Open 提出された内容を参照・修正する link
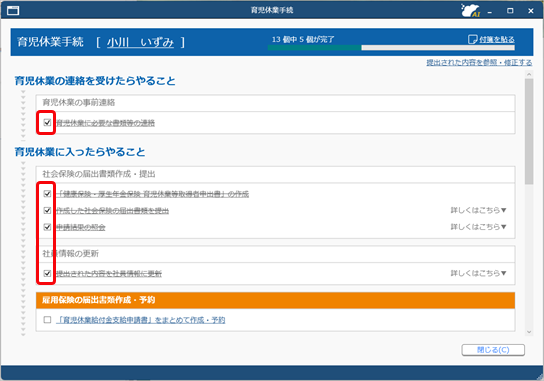This screenshot has width=544, height=381. point(479,62)
